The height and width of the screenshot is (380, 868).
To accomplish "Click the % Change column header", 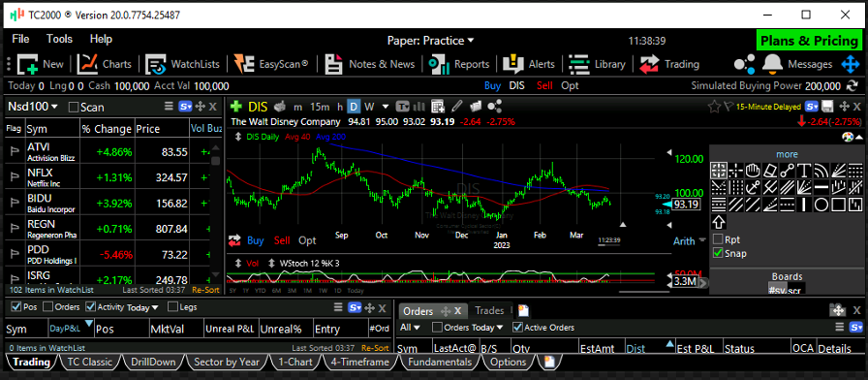I will [x=108, y=129].
